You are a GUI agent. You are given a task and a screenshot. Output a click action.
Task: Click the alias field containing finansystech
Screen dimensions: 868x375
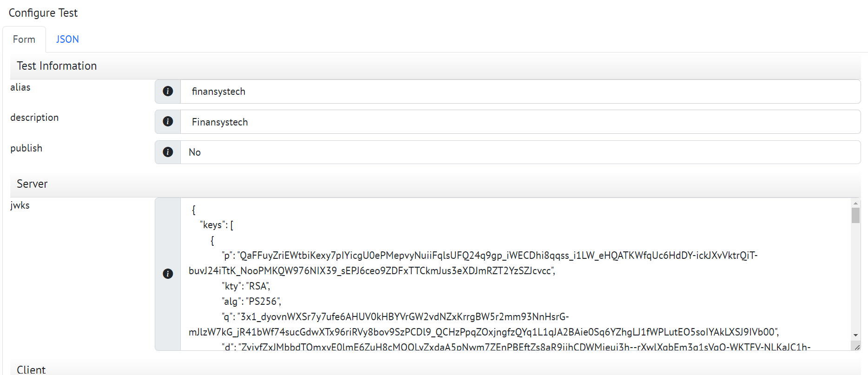[x=519, y=92]
